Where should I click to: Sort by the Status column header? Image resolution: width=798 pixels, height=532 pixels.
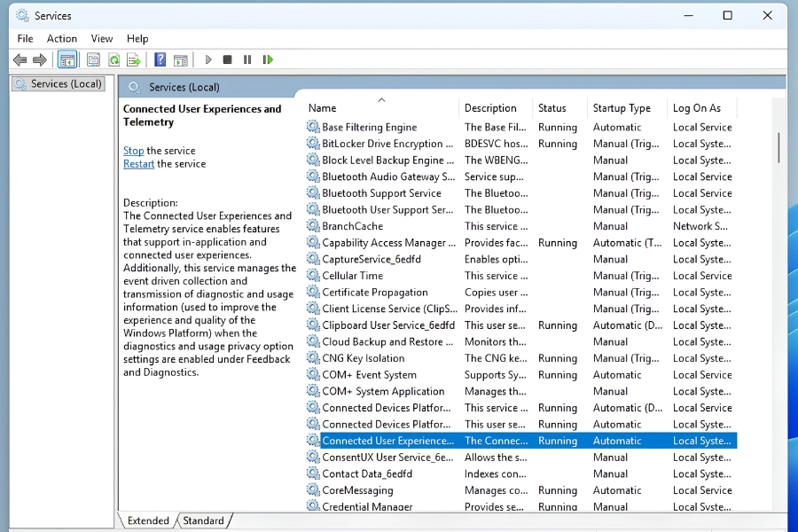pyautogui.click(x=559, y=108)
